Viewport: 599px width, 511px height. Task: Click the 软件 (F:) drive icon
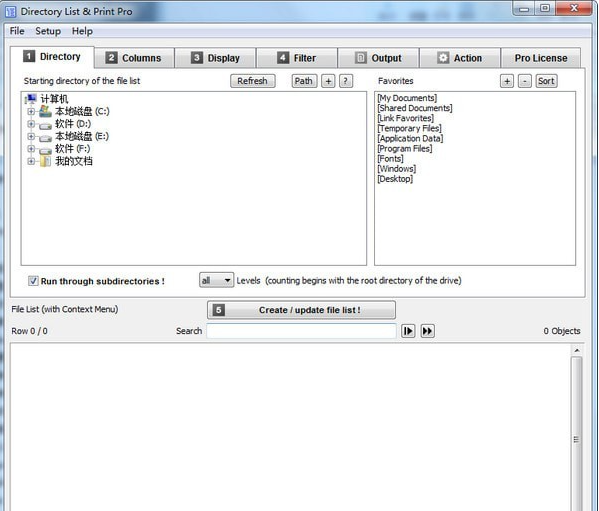coord(45,150)
